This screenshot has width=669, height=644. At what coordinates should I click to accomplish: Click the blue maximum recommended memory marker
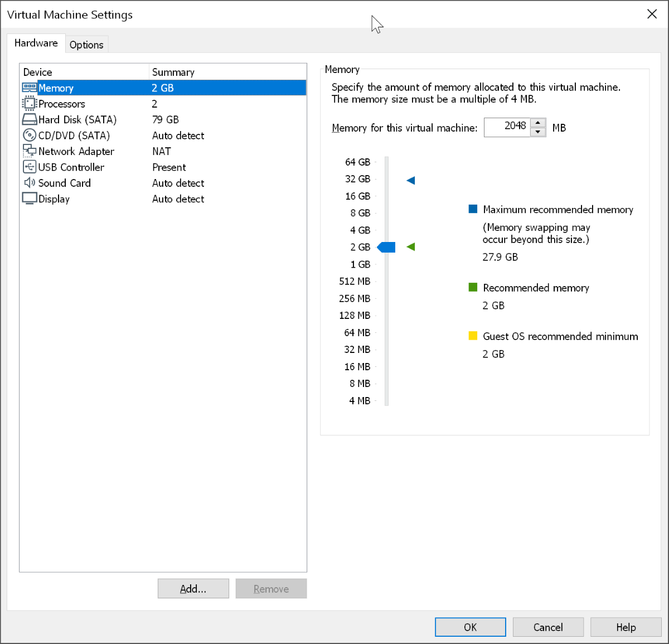pos(411,180)
